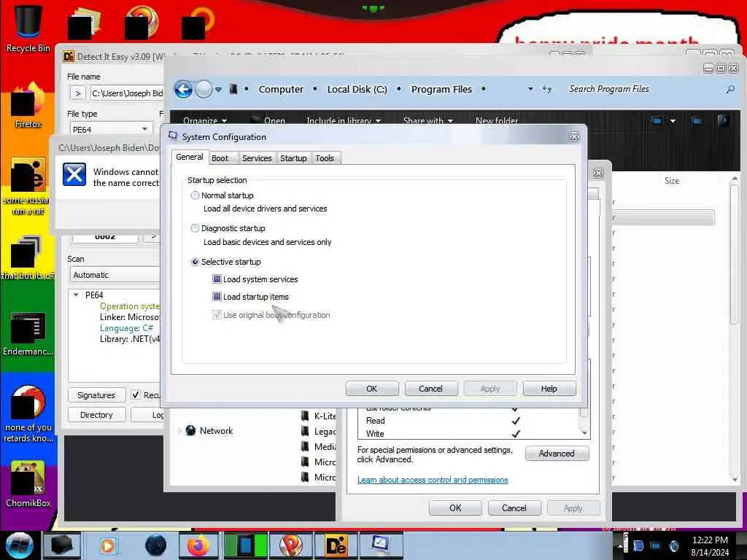Open the Recycle Bin desktop icon
The image size is (747, 560).
pos(28,28)
